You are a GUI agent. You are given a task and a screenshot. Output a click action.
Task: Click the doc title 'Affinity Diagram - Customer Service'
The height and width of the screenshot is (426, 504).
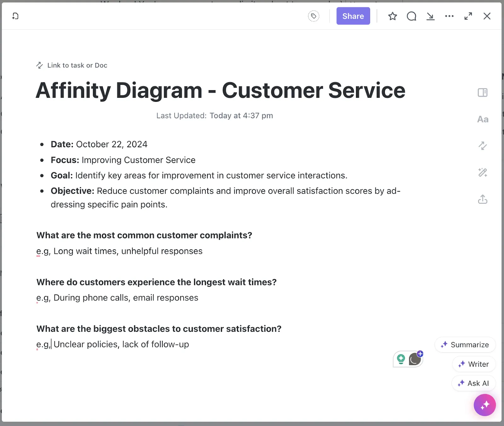[x=220, y=90]
